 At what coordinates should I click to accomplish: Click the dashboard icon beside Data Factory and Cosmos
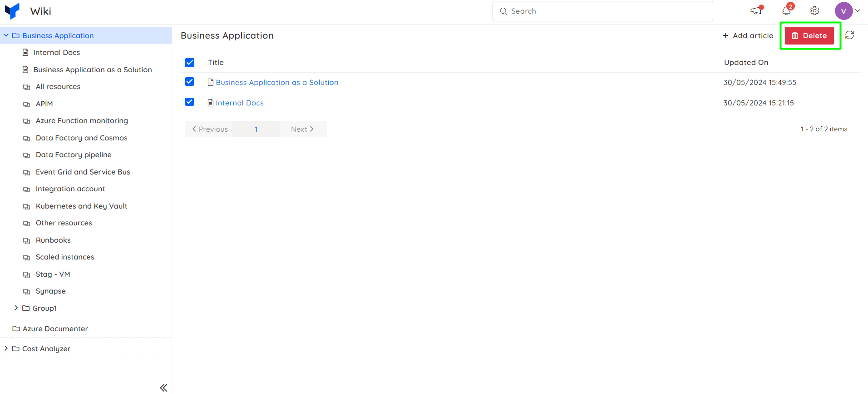pyautogui.click(x=26, y=138)
